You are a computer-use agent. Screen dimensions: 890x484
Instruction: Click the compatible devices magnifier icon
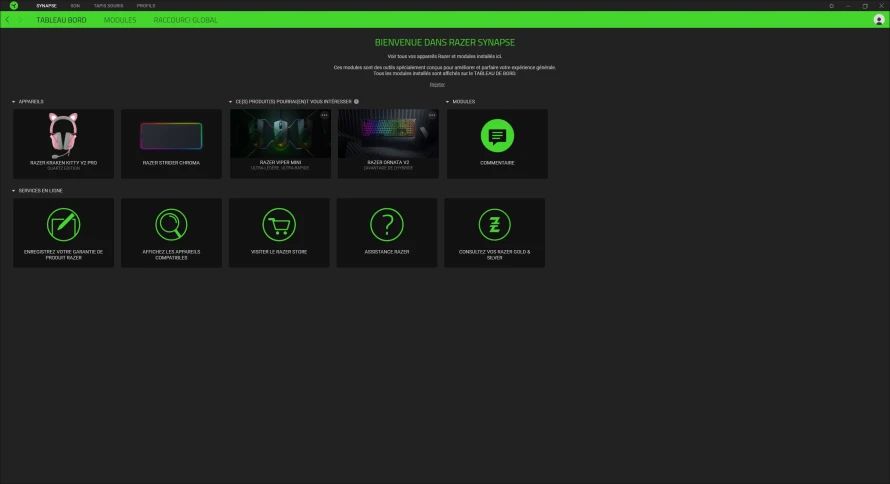pyautogui.click(x=171, y=225)
